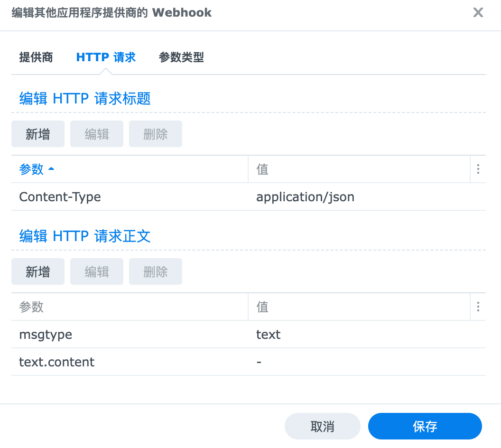Viewport: 501px width, 448px height.
Task: Sort header table by 参数 column
Action: click(x=130, y=169)
